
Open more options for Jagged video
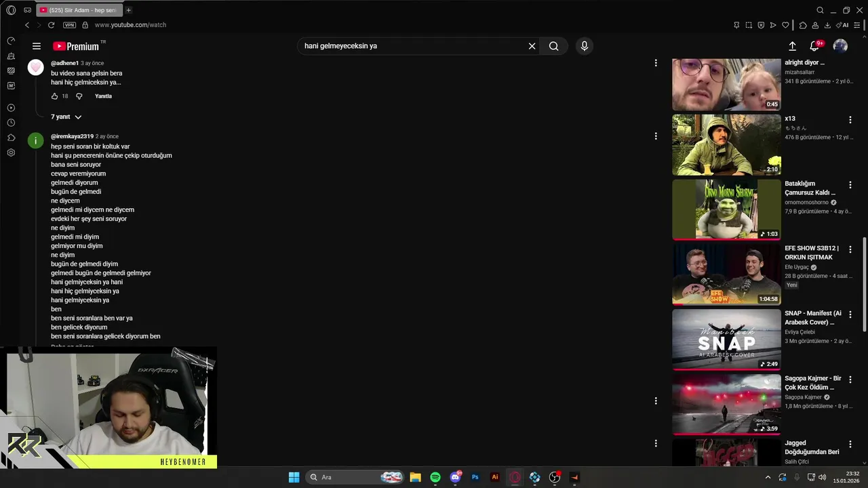850,445
